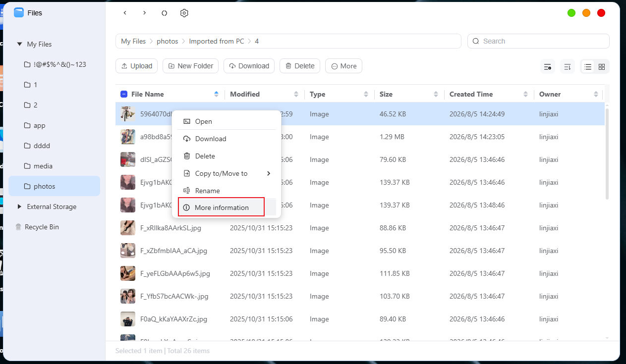The height and width of the screenshot is (364, 626).
Task: Sort by the Owner column arrows
Action: pyautogui.click(x=596, y=94)
